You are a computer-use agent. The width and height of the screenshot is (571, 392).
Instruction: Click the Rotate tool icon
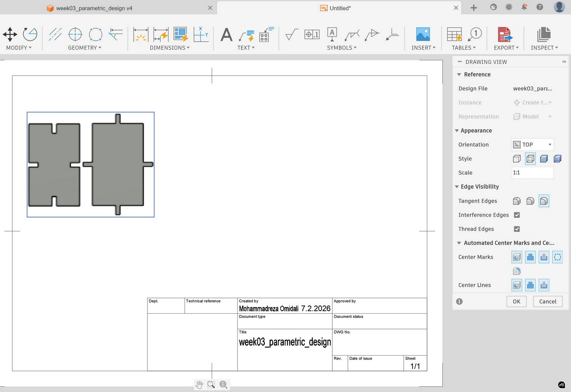30,34
